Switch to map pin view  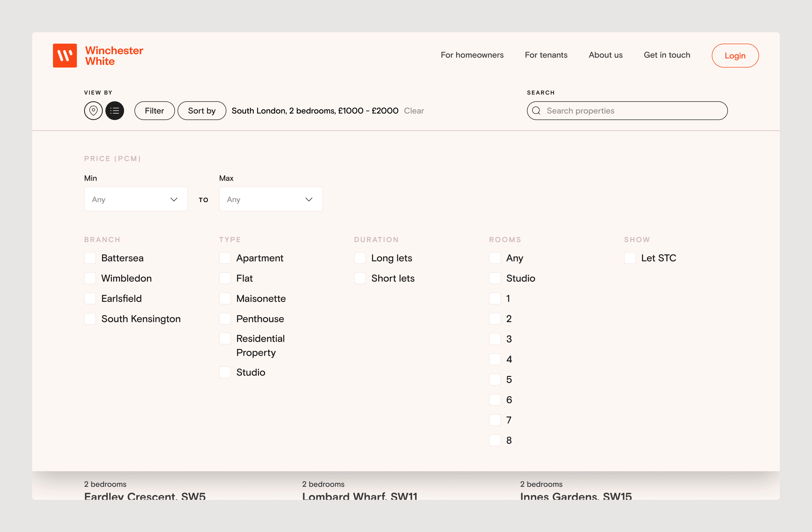point(93,111)
